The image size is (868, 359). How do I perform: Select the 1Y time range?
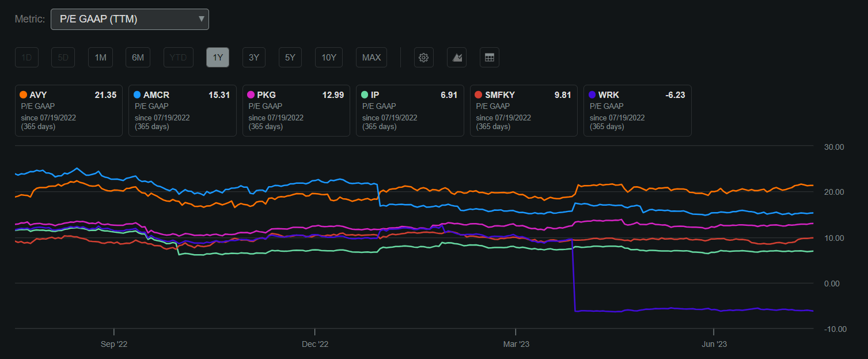[218, 58]
